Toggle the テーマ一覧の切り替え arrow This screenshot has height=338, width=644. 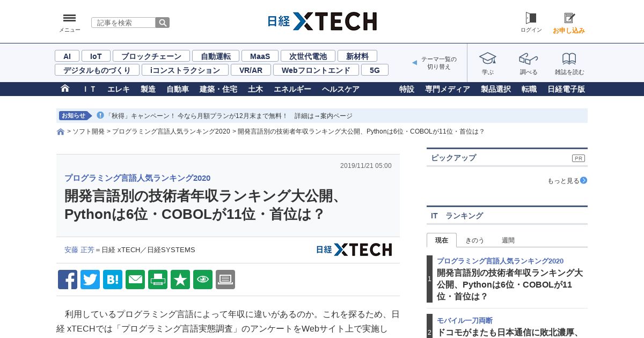pos(414,63)
